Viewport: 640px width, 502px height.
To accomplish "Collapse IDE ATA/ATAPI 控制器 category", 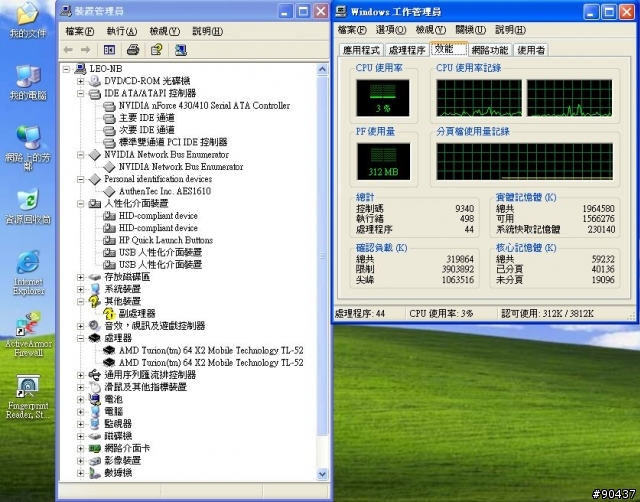I will click(x=80, y=93).
